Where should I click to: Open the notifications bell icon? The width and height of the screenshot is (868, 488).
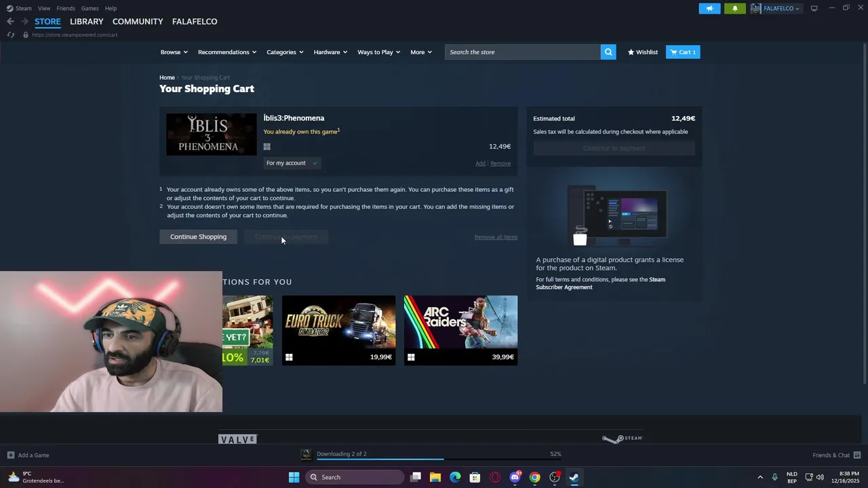[x=735, y=8]
